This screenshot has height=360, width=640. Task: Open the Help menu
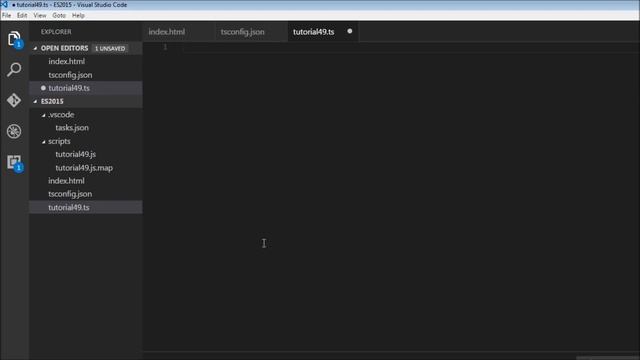78,16
